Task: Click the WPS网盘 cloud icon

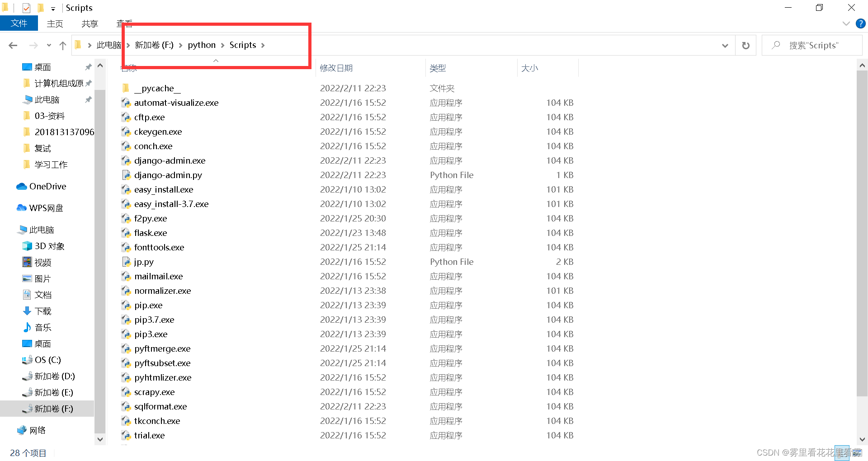Action: [21, 208]
